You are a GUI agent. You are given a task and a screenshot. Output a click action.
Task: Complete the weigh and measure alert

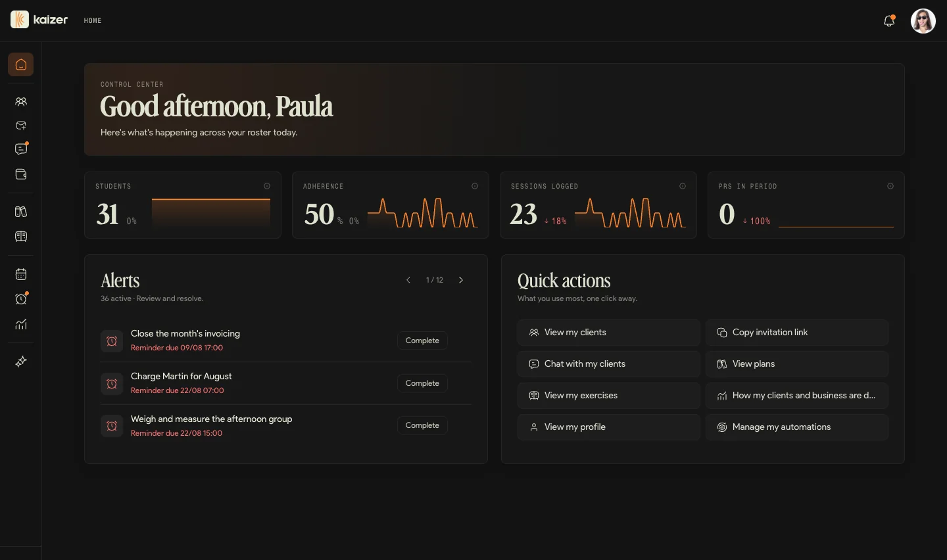point(422,425)
